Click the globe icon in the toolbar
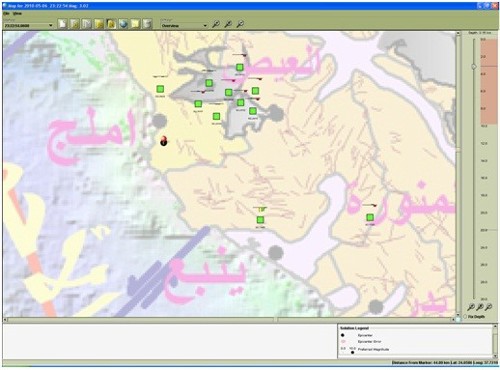 (123, 24)
